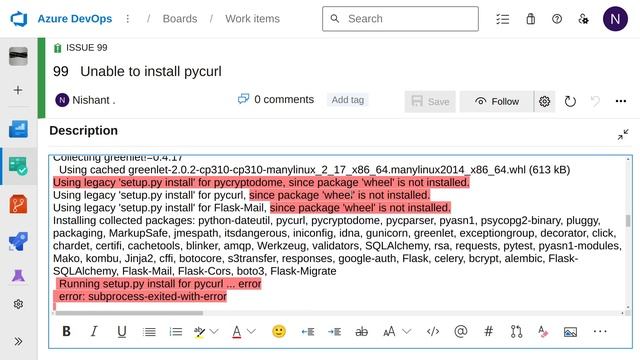Mention someone with the @ button
Viewport: 640px width, 360px height.
pos(460,331)
